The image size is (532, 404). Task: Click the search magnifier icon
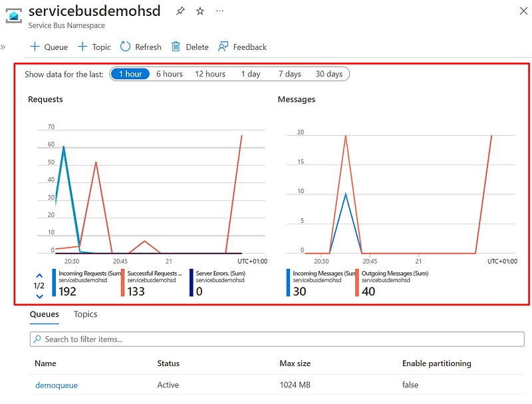pos(37,339)
